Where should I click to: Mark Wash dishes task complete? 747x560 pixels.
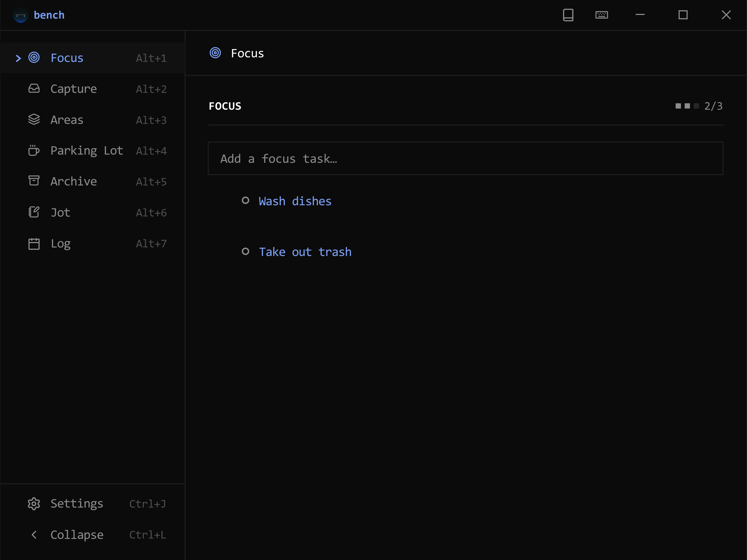coord(245,200)
